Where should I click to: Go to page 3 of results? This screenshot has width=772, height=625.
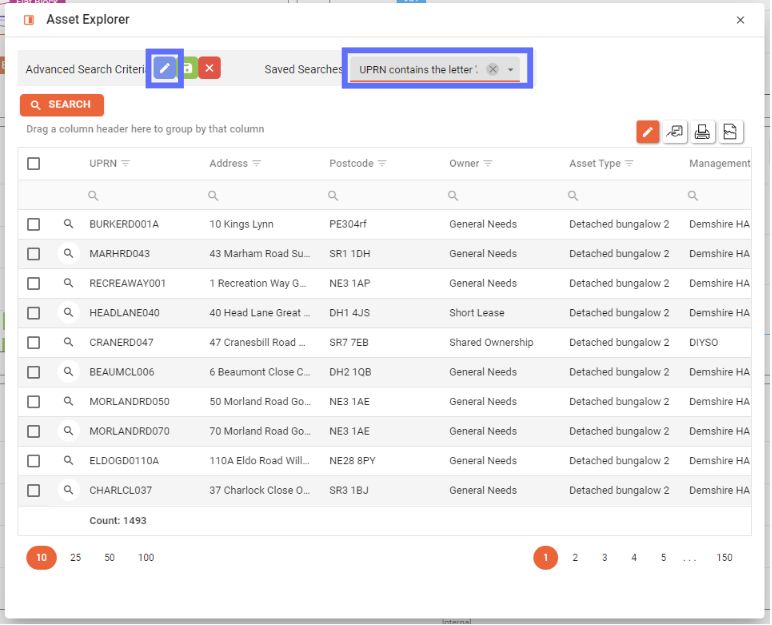point(604,558)
